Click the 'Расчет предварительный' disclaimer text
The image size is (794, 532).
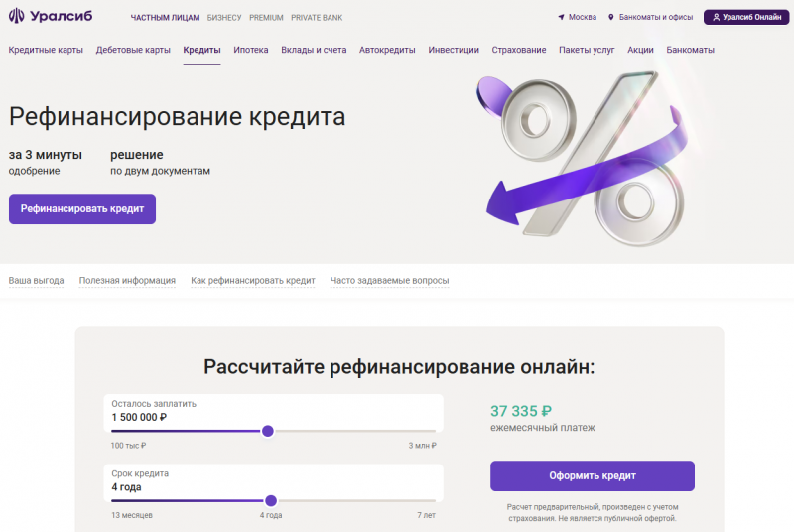[593, 513]
